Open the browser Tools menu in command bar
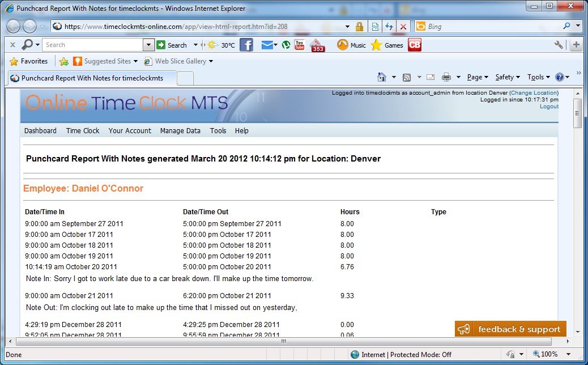588x365 pixels. (539, 77)
